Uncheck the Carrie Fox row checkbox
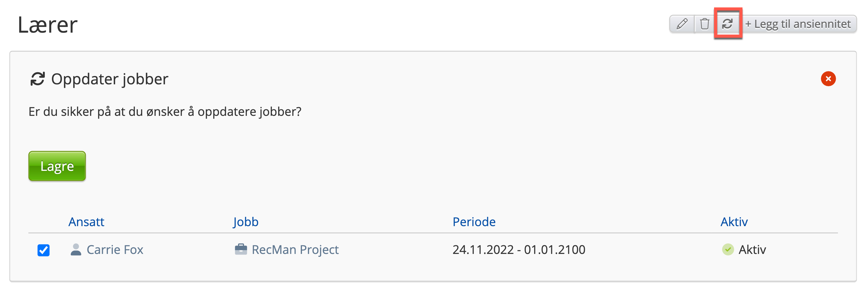This screenshot has width=868, height=291. click(x=44, y=250)
